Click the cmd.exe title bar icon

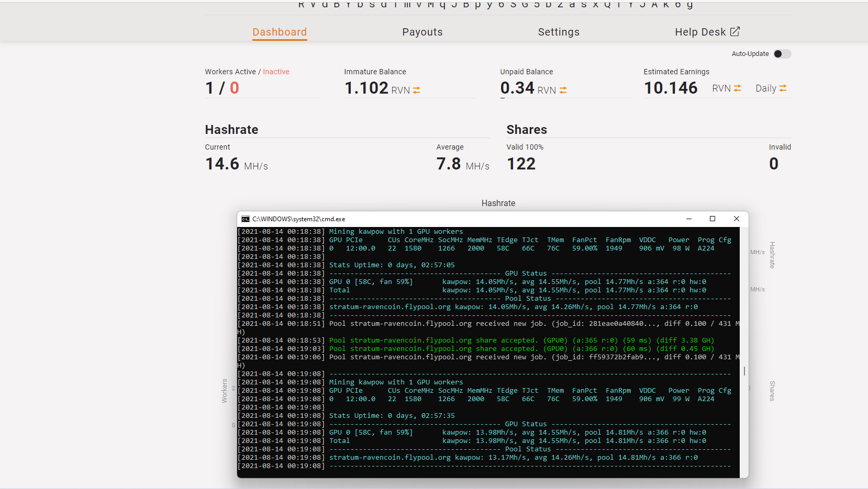click(x=246, y=219)
